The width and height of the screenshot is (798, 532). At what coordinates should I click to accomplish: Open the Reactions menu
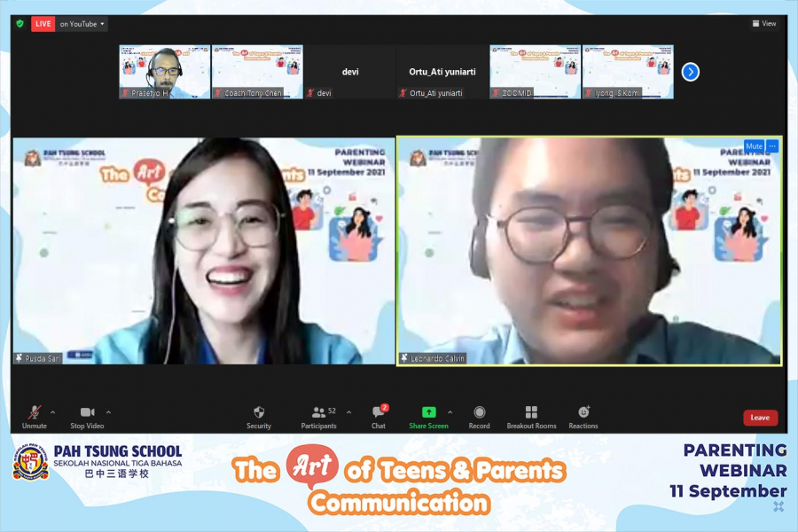point(583,413)
